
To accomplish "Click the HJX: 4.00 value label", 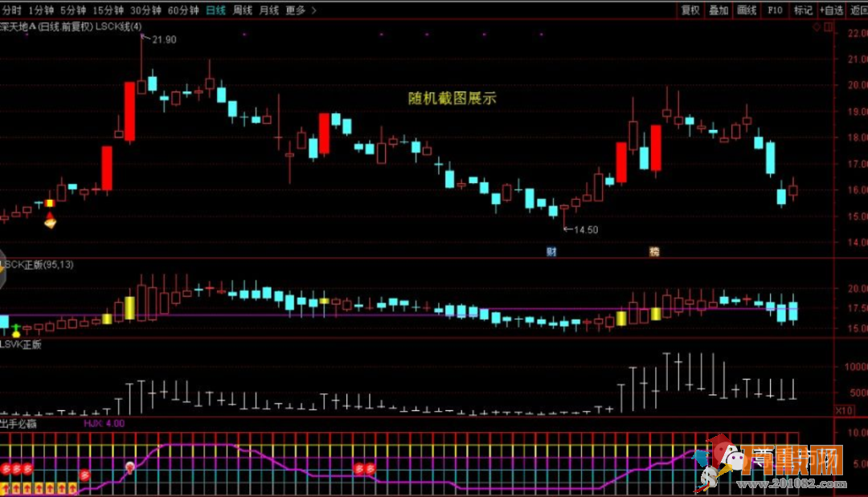I will point(104,424).
